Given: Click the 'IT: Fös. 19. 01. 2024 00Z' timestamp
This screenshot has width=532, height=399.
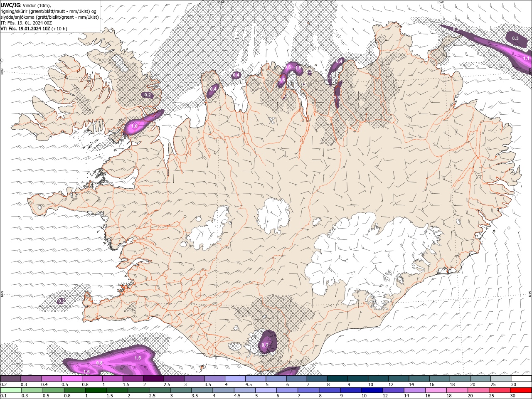Looking at the screenshot, I should pos(26,23).
